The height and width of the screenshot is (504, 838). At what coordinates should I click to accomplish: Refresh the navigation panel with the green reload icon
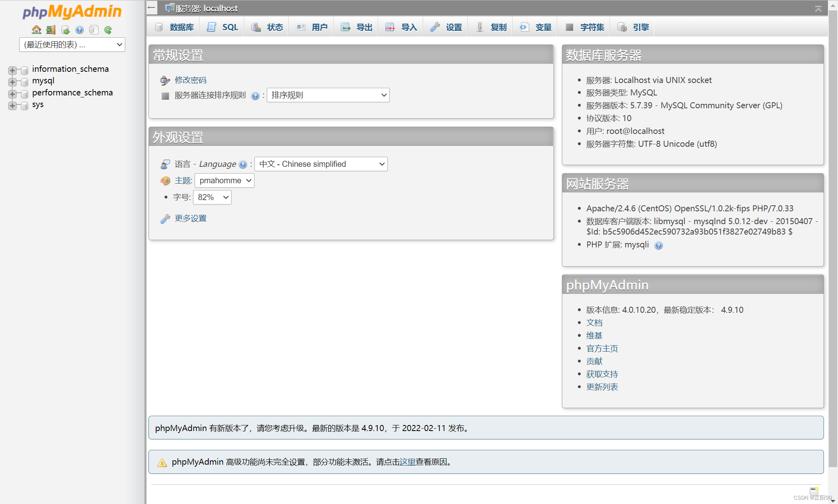tap(108, 29)
